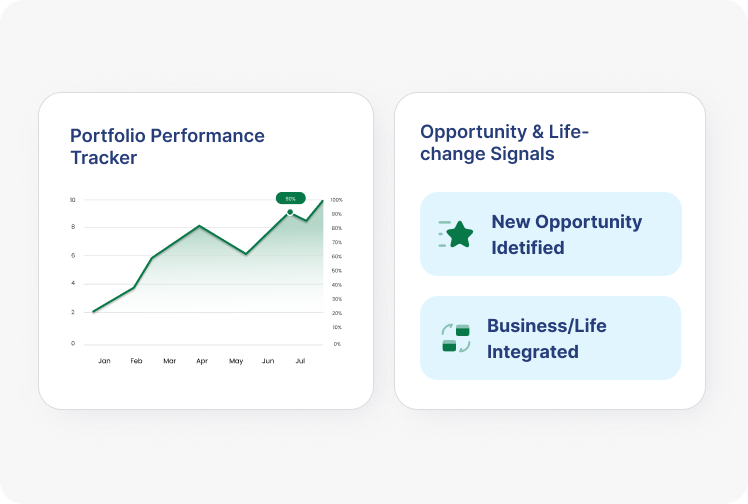Select Apr on the chart axis

pyautogui.click(x=202, y=360)
